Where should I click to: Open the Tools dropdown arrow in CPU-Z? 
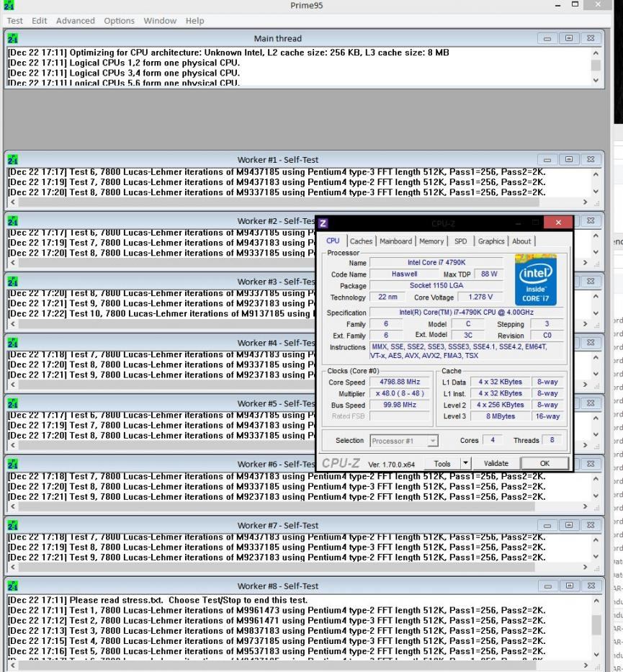tap(465, 464)
